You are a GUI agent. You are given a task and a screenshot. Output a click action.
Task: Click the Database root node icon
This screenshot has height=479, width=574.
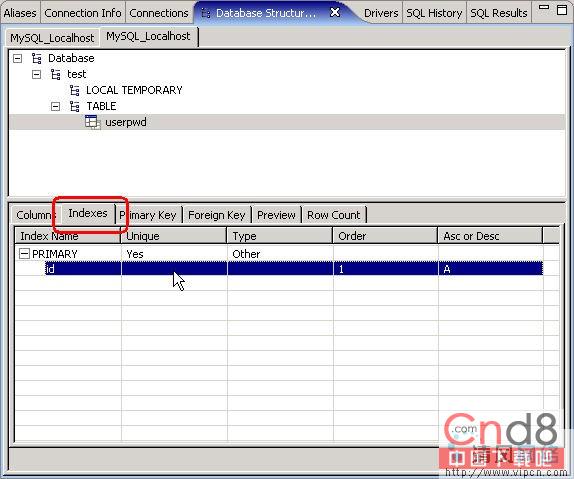click(37, 58)
